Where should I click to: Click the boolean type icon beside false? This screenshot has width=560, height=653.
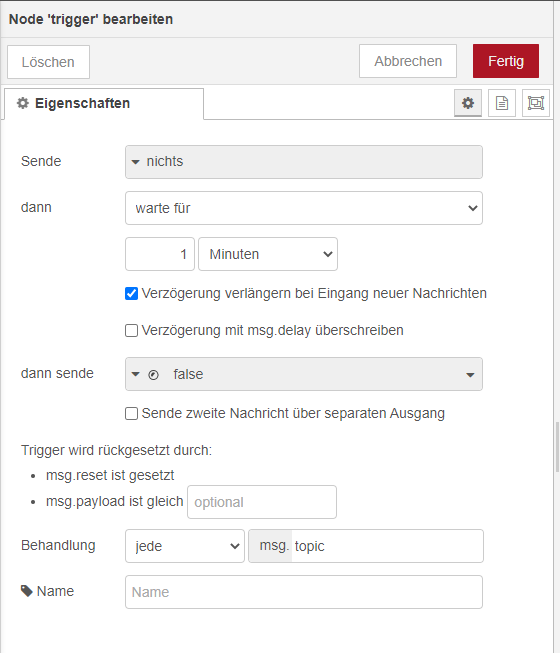153,375
